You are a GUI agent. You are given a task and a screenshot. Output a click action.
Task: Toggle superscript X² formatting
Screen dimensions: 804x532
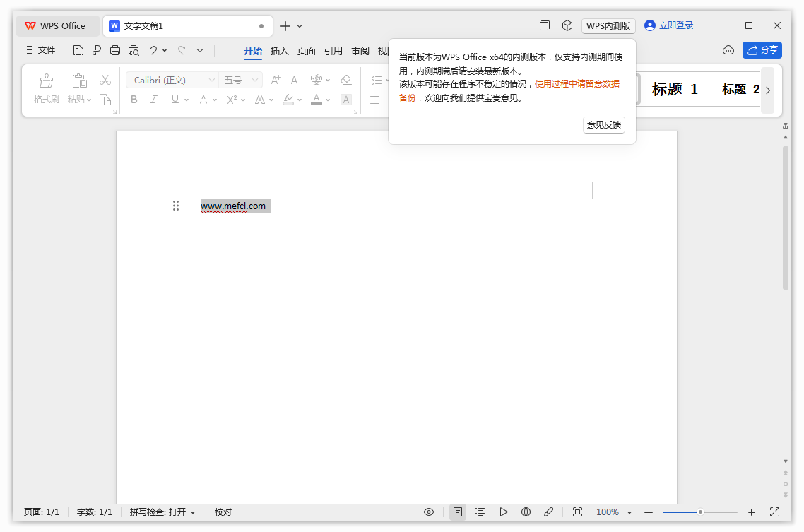pos(232,100)
